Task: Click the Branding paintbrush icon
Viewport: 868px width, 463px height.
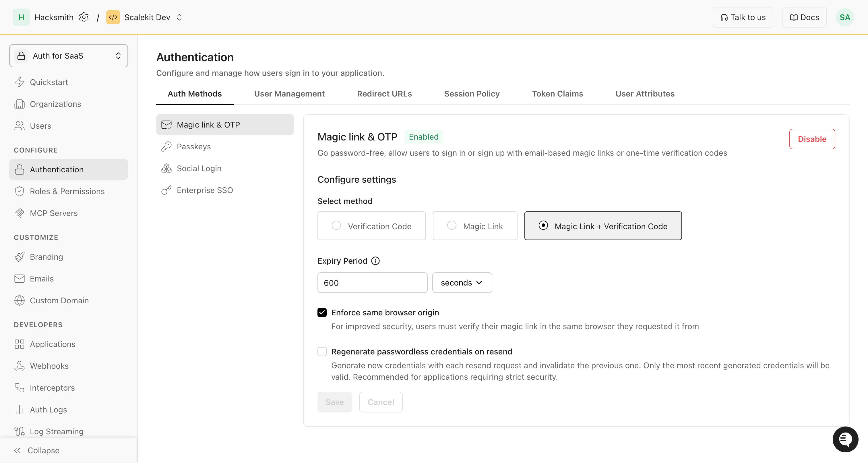Action: point(20,256)
